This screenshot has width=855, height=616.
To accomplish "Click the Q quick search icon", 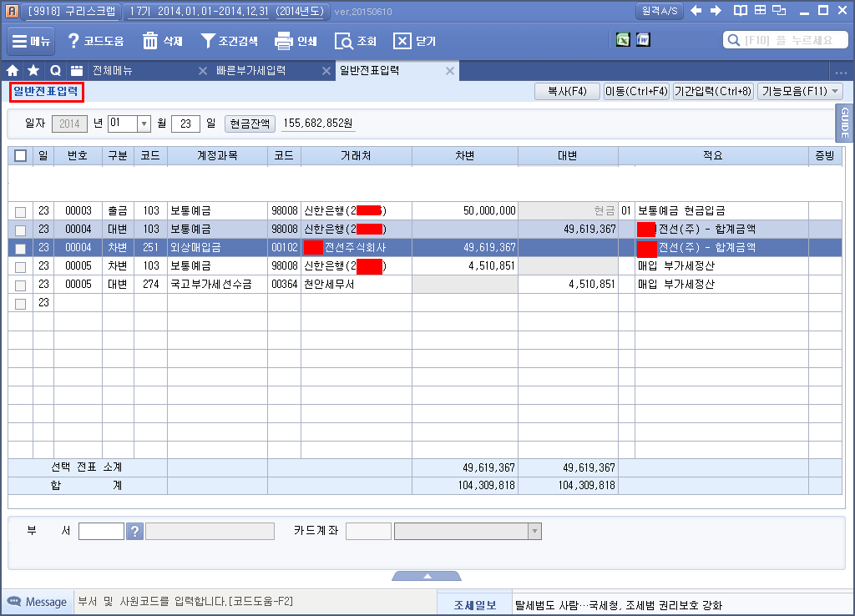I will [55, 70].
